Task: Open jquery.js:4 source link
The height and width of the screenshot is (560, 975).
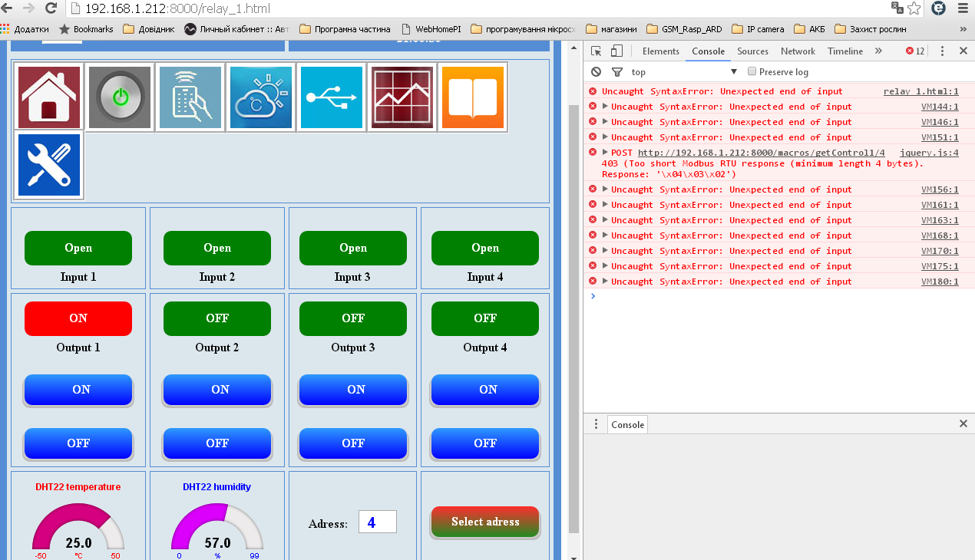Action: tap(929, 153)
